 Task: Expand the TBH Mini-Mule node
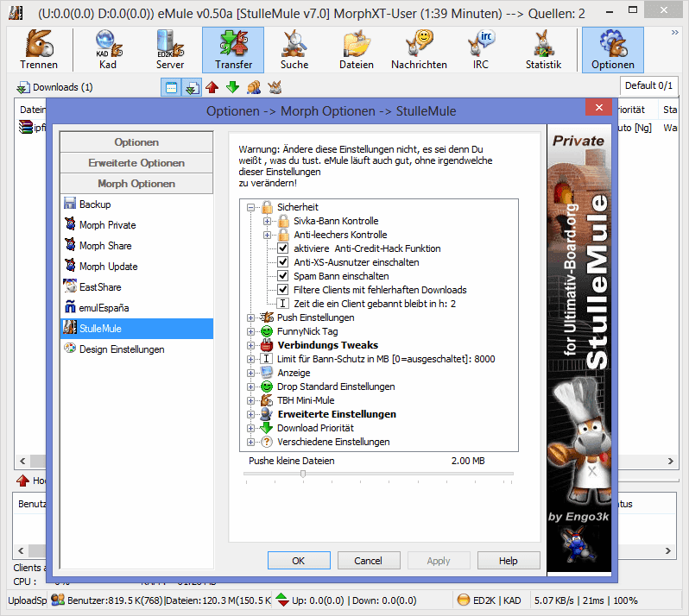(x=250, y=400)
